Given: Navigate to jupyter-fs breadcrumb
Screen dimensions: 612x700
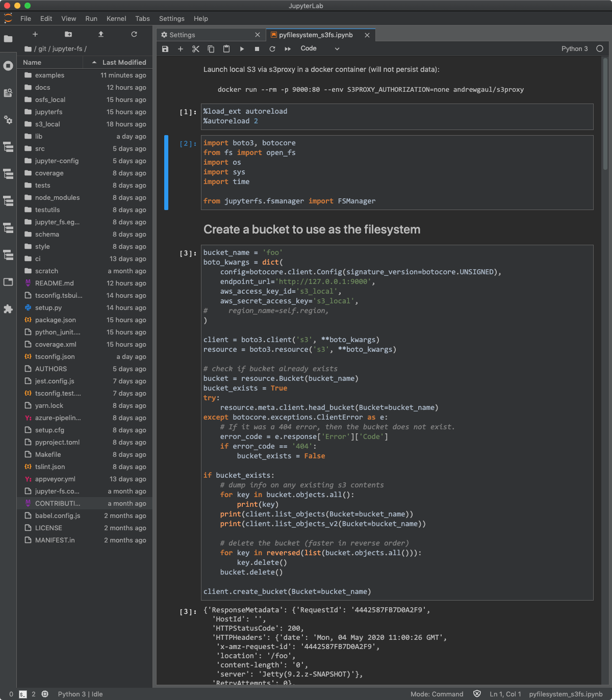Looking at the screenshot, I should click(x=67, y=49).
